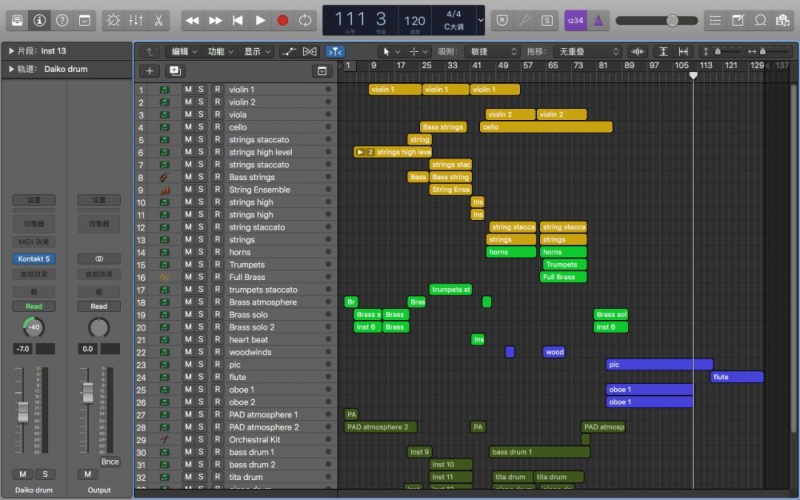
Task: Open Editors scissors icon
Action: pos(158,20)
